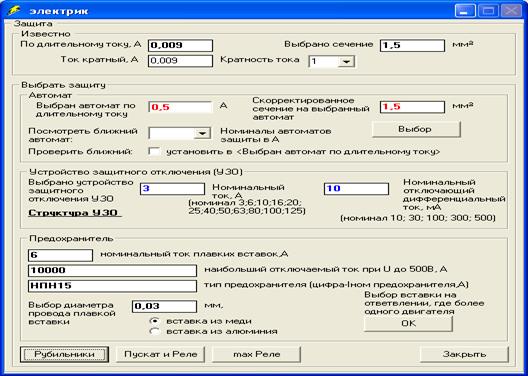Screen dimensions: 528x376
Task: Click OK button for fuse insert selection
Action: (408, 323)
